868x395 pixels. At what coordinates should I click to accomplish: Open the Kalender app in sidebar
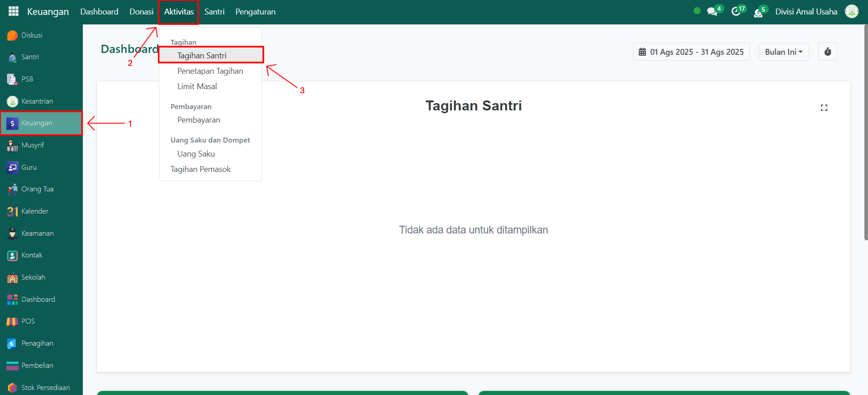tap(35, 211)
